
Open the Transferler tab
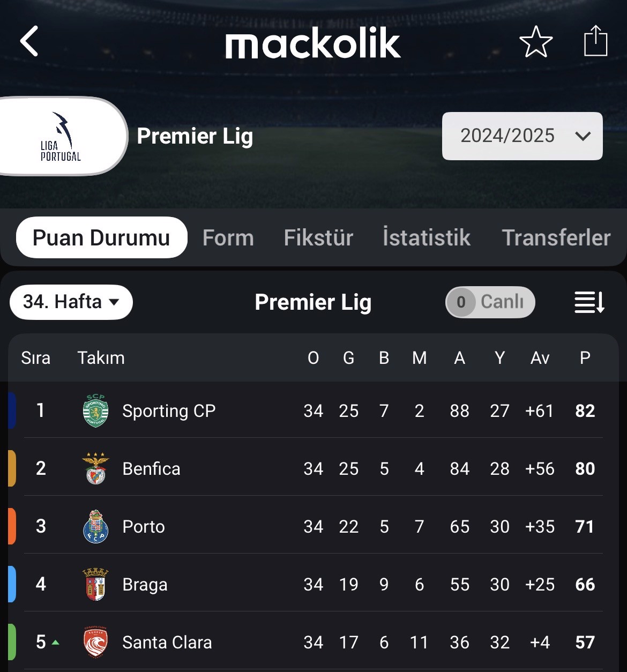(x=556, y=237)
